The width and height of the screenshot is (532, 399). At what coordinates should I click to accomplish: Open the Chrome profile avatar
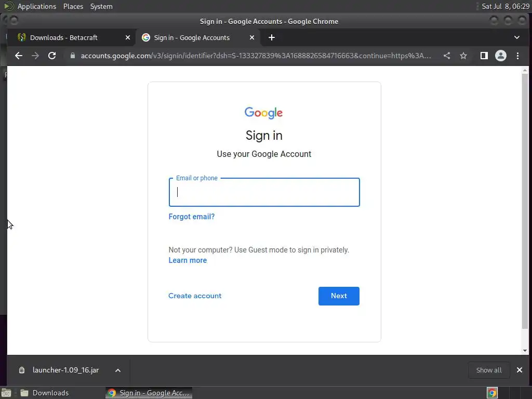click(501, 56)
